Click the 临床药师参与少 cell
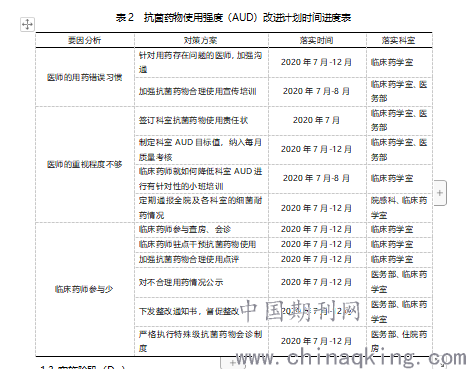The width and height of the screenshot is (466, 369). (x=85, y=289)
